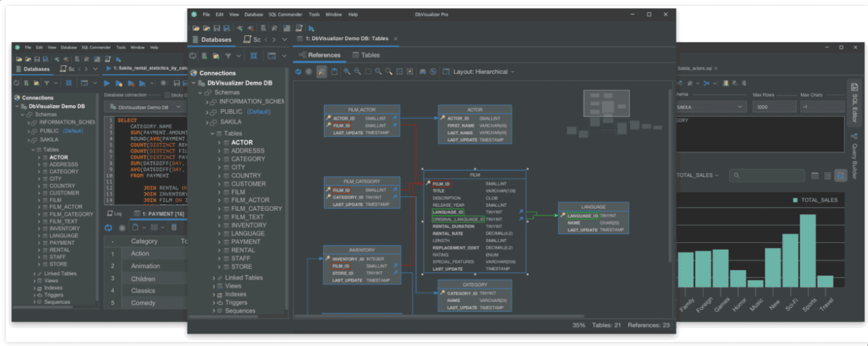868x346 pixels.
Task: Click the reload graph icon in References toolbar
Action: click(x=298, y=71)
